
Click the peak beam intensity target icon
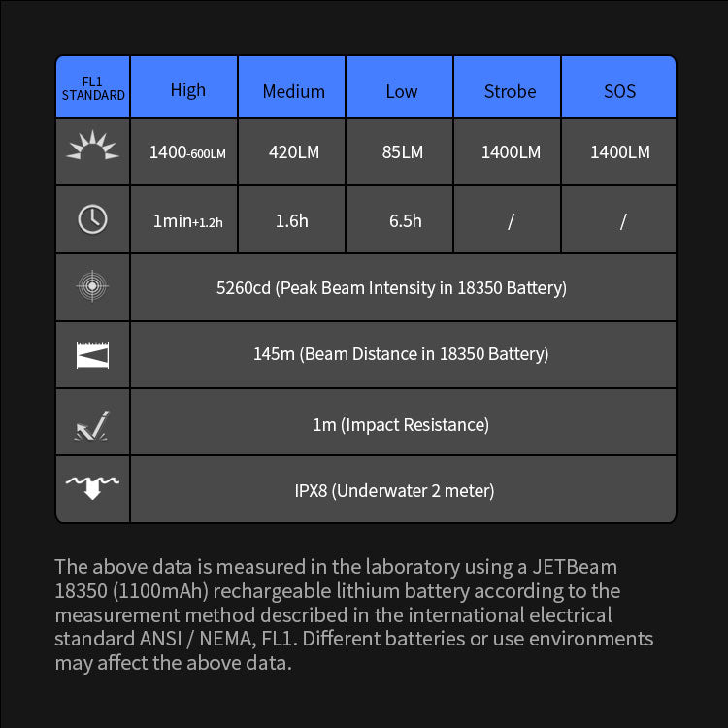[93, 286]
